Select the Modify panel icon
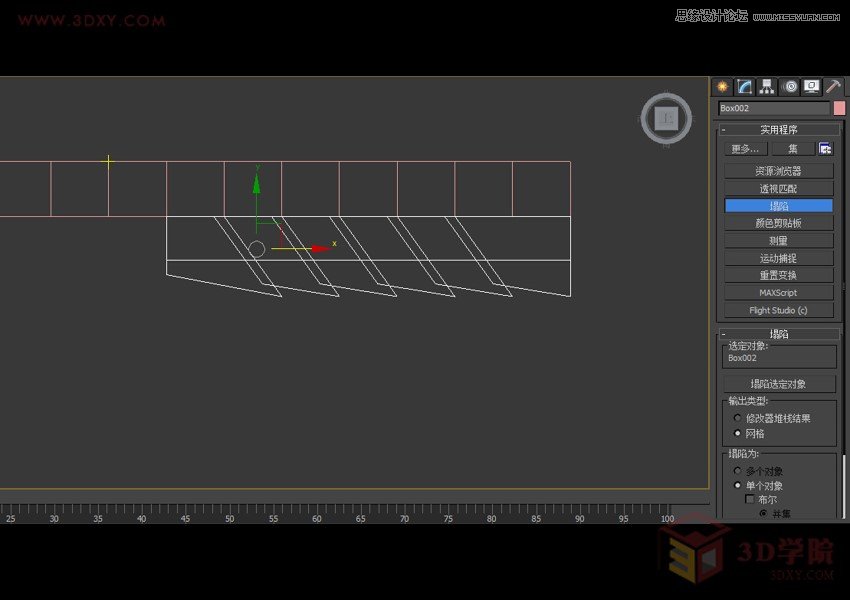The height and width of the screenshot is (600, 850). [745, 87]
